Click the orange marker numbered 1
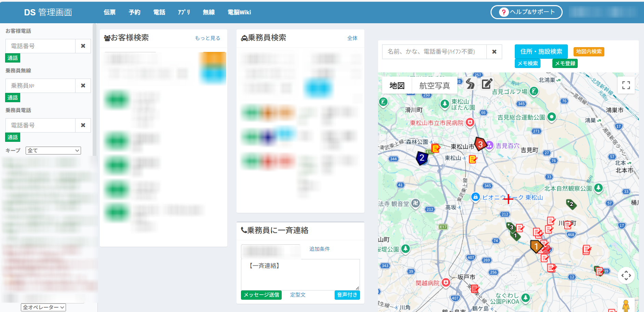This screenshot has height=312, width=644. click(x=536, y=246)
